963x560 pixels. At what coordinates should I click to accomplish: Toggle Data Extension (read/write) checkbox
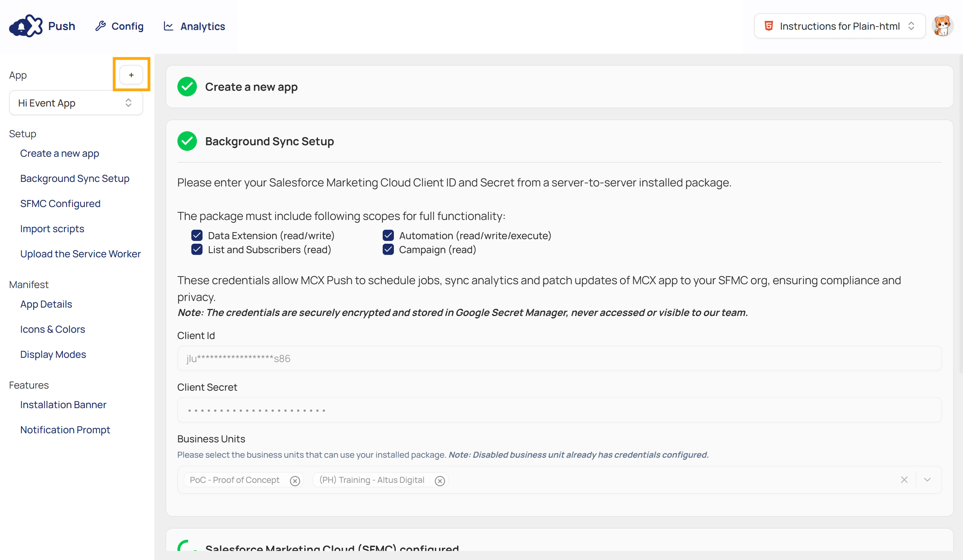point(197,235)
